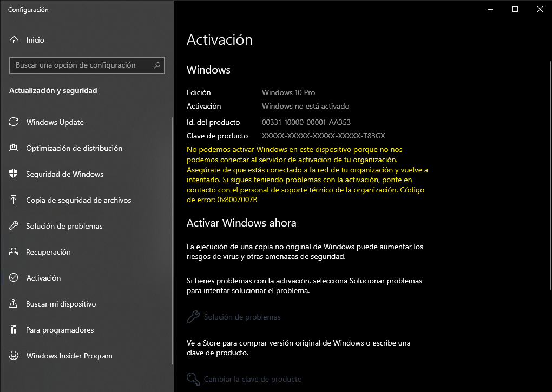
Task: Open the Inicio settings page
Action: 86,40
